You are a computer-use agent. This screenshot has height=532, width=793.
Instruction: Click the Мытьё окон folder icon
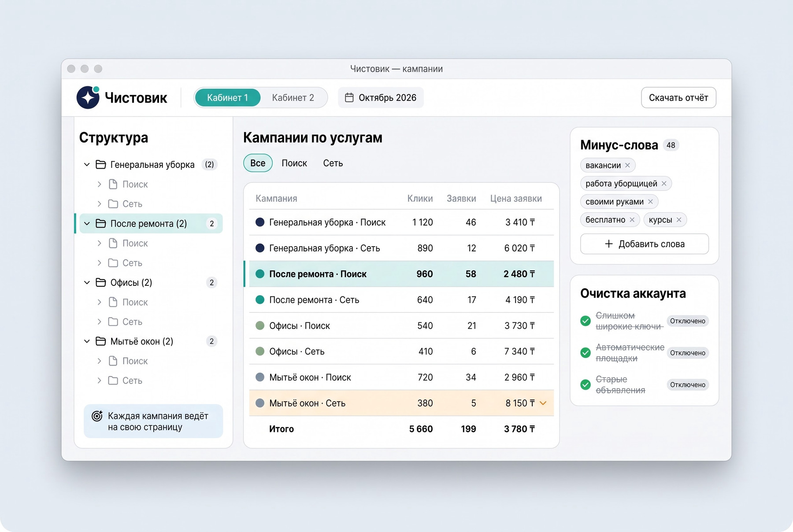[101, 341]
